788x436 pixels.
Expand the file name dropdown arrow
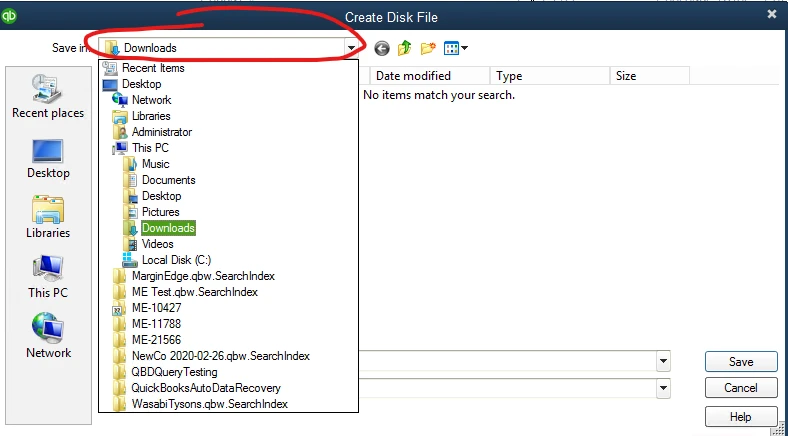[664, 361]
